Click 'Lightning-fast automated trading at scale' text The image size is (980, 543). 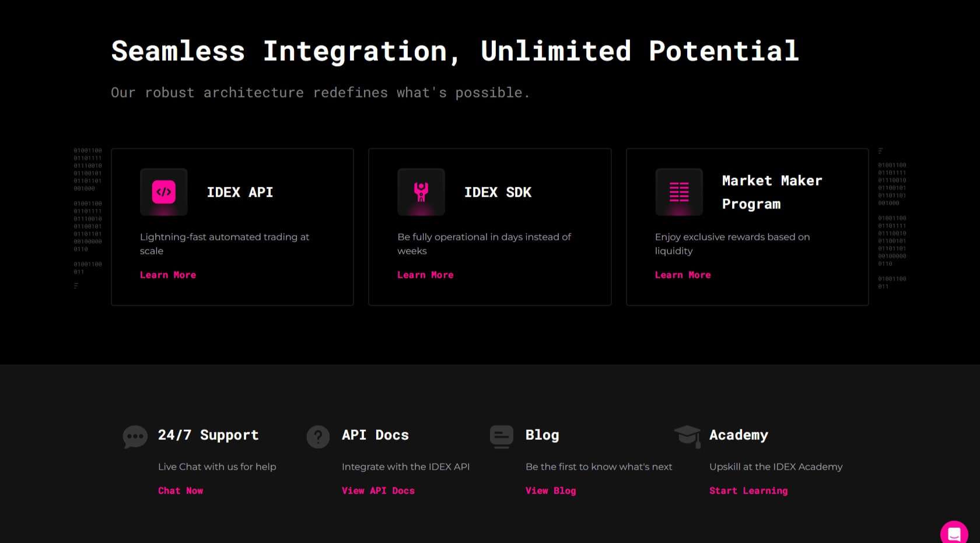point(225,244)
